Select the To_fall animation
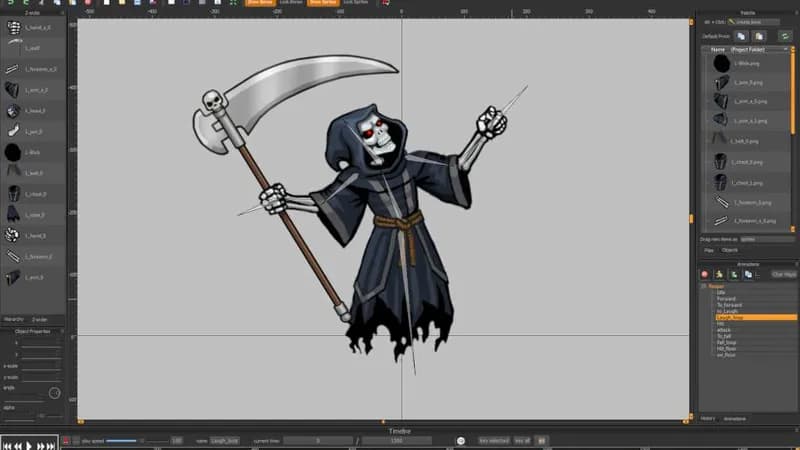This screenshot has height=450, width=800. click(724, 336)
